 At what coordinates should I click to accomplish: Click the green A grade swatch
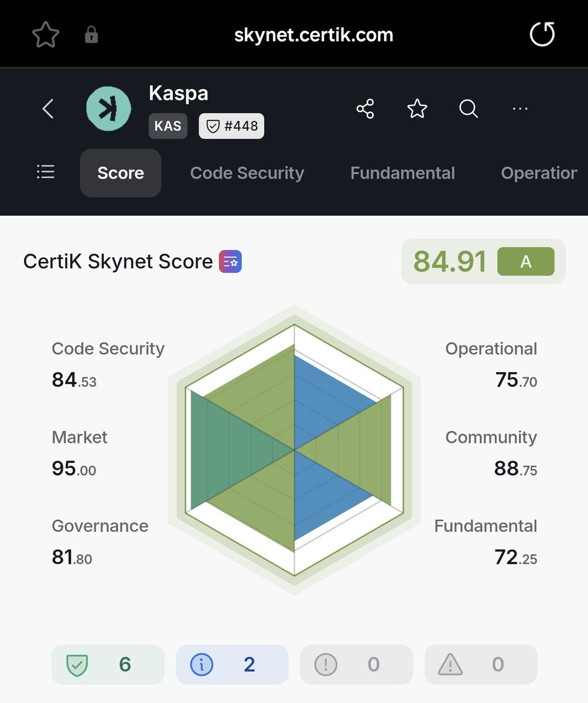pos(525,261)
